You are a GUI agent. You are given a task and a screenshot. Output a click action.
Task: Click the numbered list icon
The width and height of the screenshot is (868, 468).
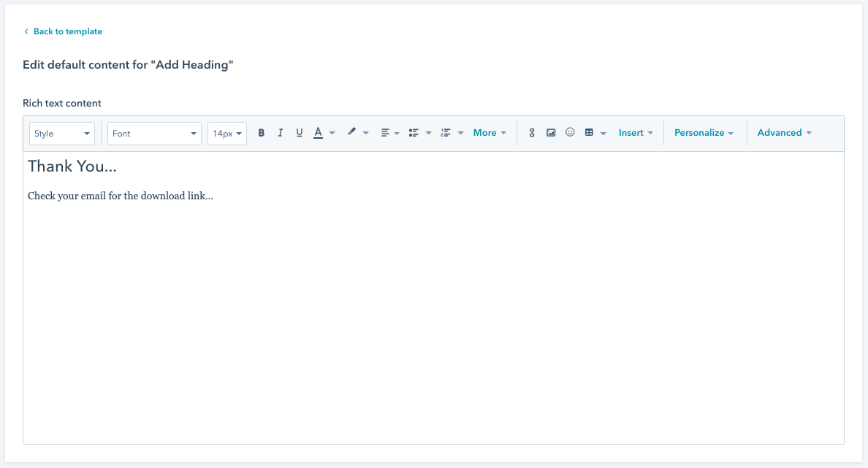[446, 133]
